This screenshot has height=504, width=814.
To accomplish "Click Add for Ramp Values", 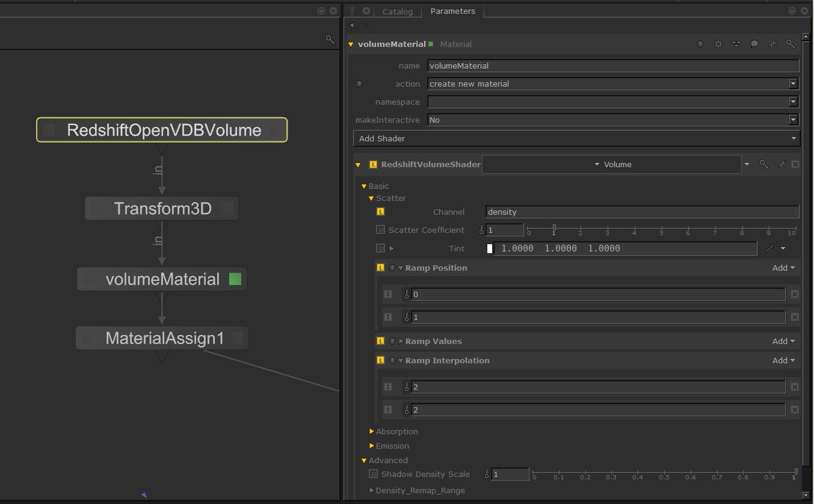I will click(783, 341).
